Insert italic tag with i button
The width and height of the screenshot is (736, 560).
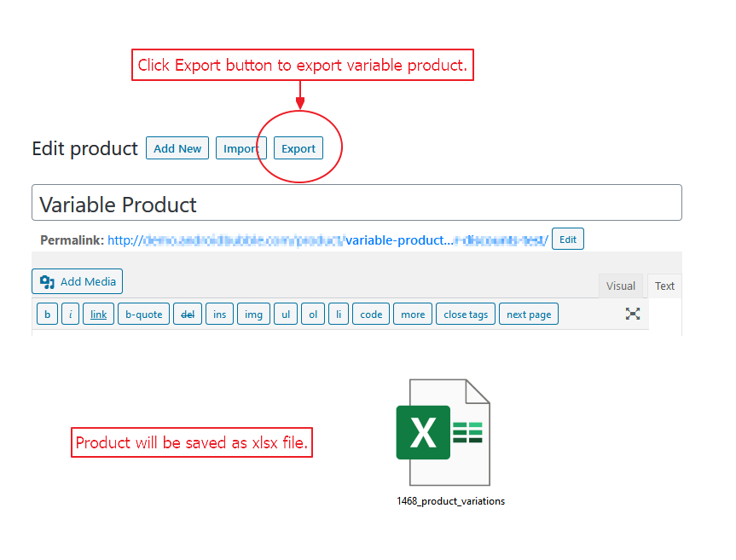pyautogui.click(x=71, y=315)
